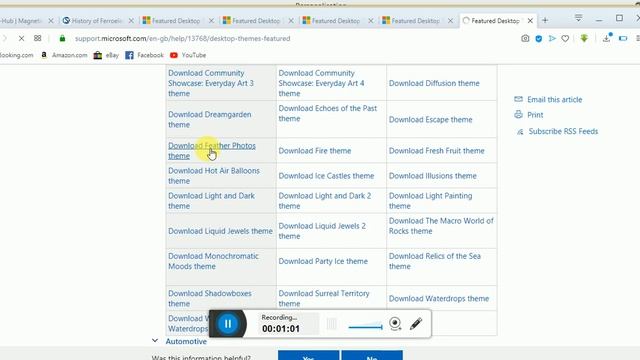Viewport: 640px width, 360px height.
Task: Take a snapshot with camera icon
Action: (525, 38)
